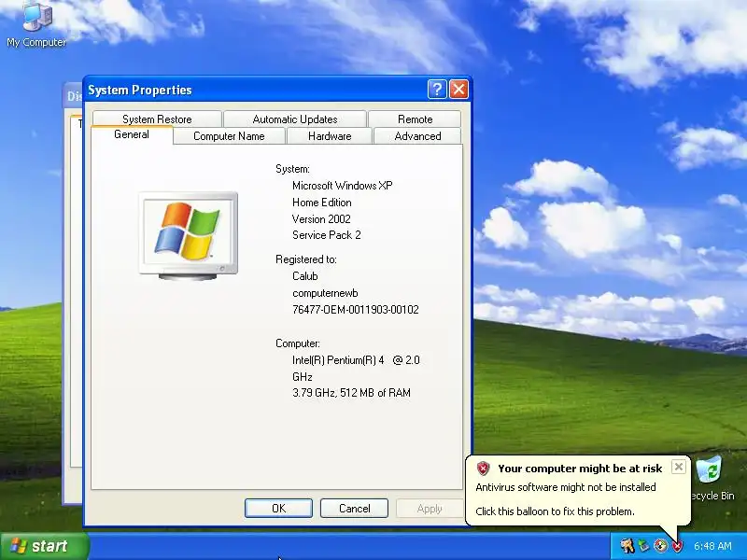The width and height of the screenshot is (747, 560).
Task: Click the 'Version 2002' text
Action: coord(321,219)
